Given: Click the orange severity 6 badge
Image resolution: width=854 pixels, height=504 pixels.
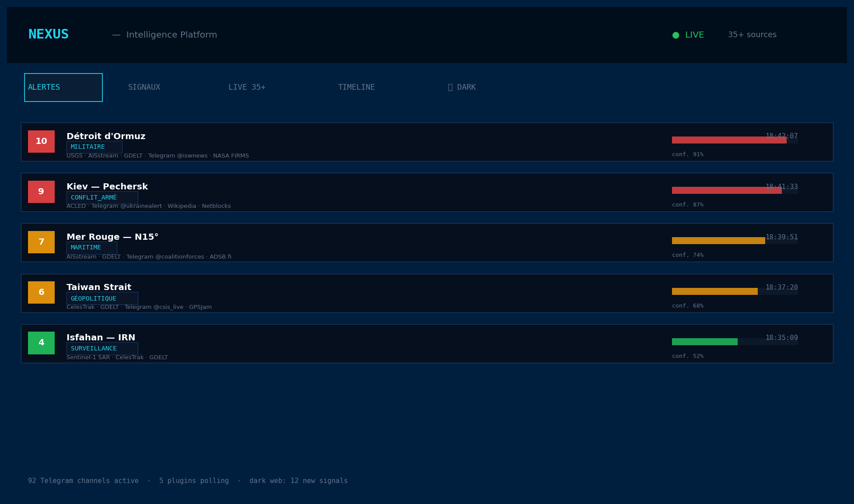Looking at the screenshot, I should tap(41, 292).
